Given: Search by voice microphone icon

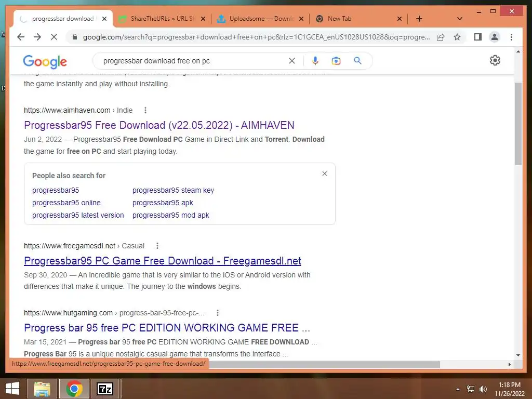Looking at the screenshot, I should click(x=315, y=61).
